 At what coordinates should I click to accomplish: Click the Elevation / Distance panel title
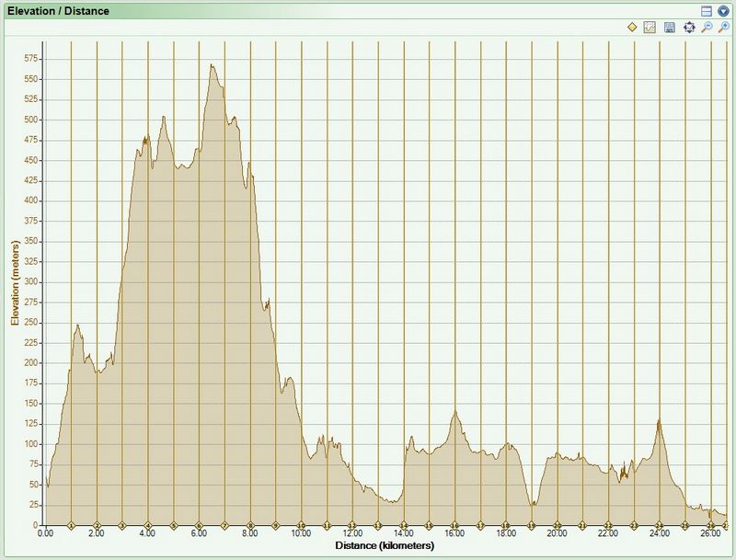click(x=58, y=10)
